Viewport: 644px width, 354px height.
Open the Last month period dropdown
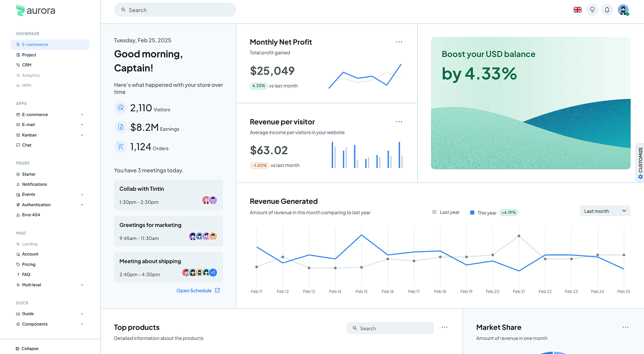605,211
